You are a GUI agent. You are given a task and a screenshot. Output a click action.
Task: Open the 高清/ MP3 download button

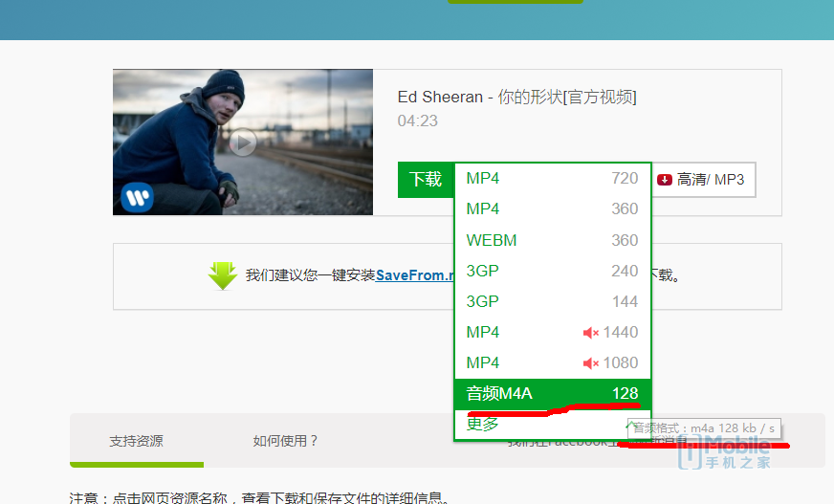[703, 180]
